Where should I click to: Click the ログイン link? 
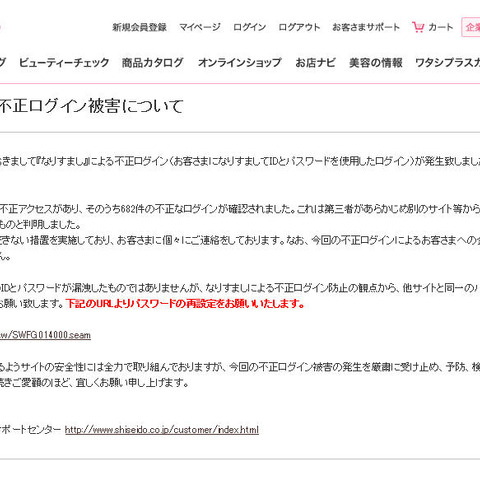[249, 27]
